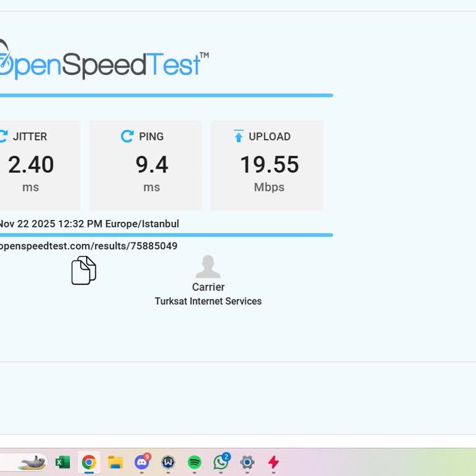Click the copy result link icon
476x476 pixels.
pyautogui.click(x=84, y=270)
